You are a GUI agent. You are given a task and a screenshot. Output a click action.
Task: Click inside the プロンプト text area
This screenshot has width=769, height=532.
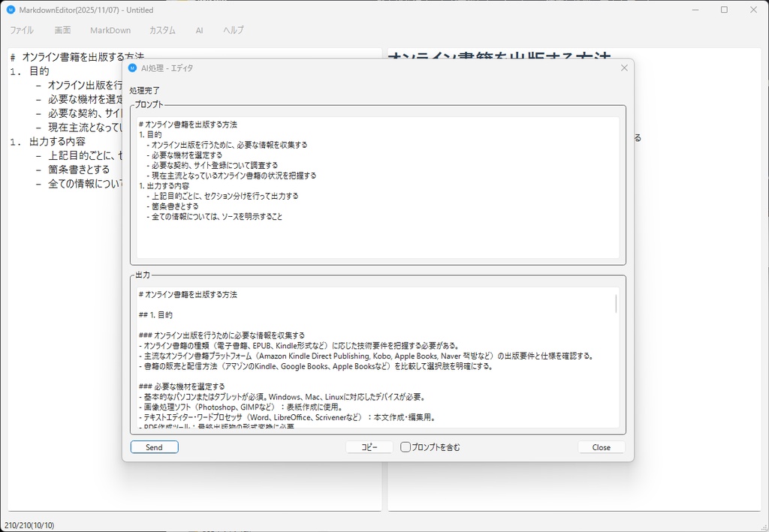coord(378,187)
